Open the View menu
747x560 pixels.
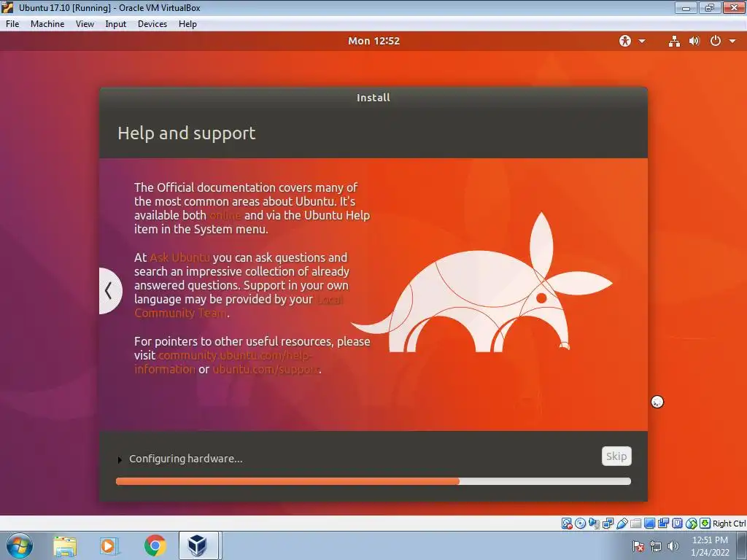[85, 24]
